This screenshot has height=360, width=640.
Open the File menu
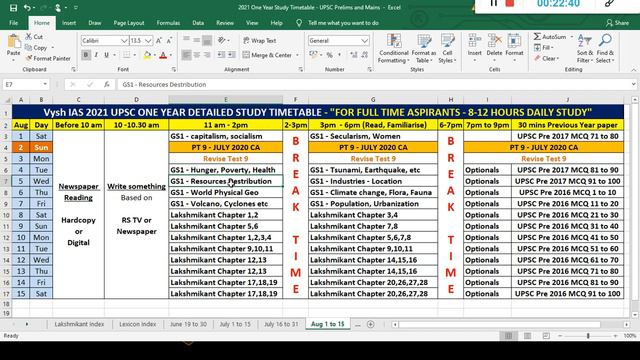point(13,23)
